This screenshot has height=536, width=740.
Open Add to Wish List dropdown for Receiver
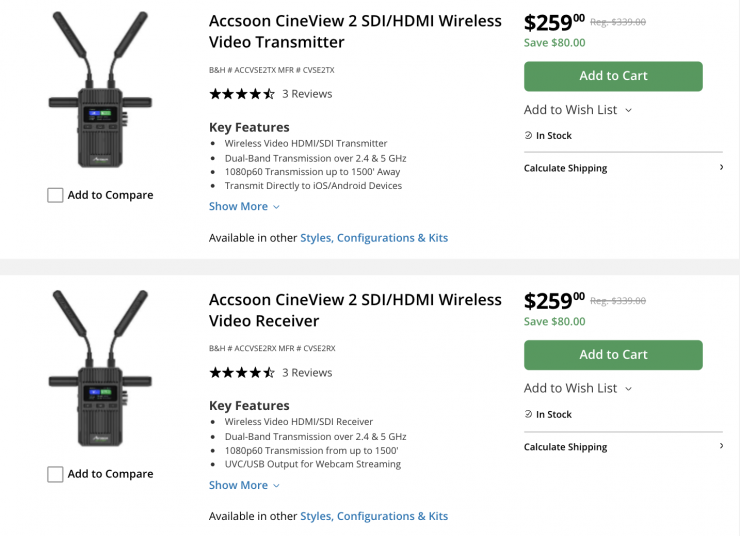pos(578,388)
